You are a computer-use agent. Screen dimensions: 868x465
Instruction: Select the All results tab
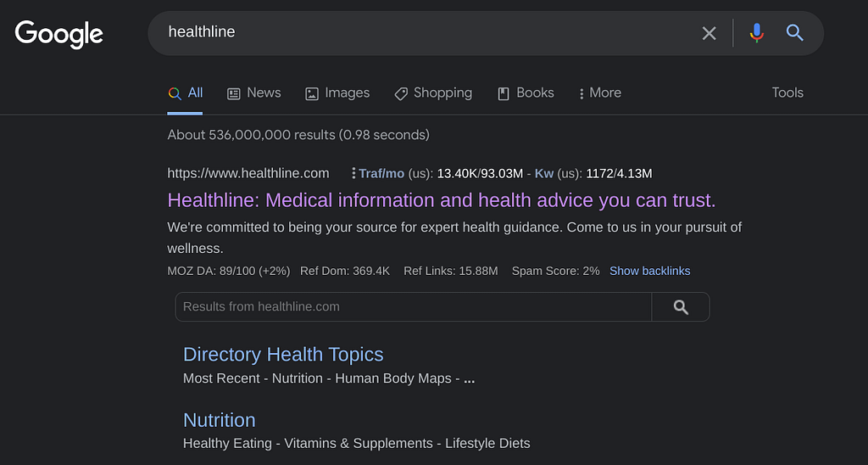[x=186, y=93]
